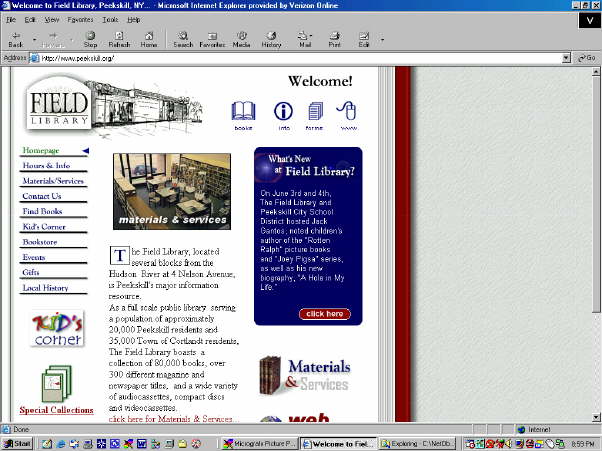This screenshot has width=602, height=451.
Task: Click the Word quick launch icon
Action: click(142, 444)
